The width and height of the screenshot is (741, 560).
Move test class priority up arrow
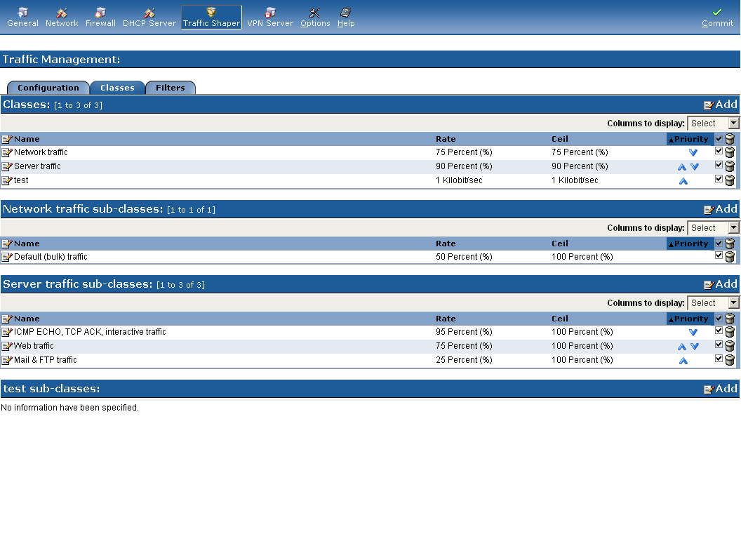pos(683,181)
